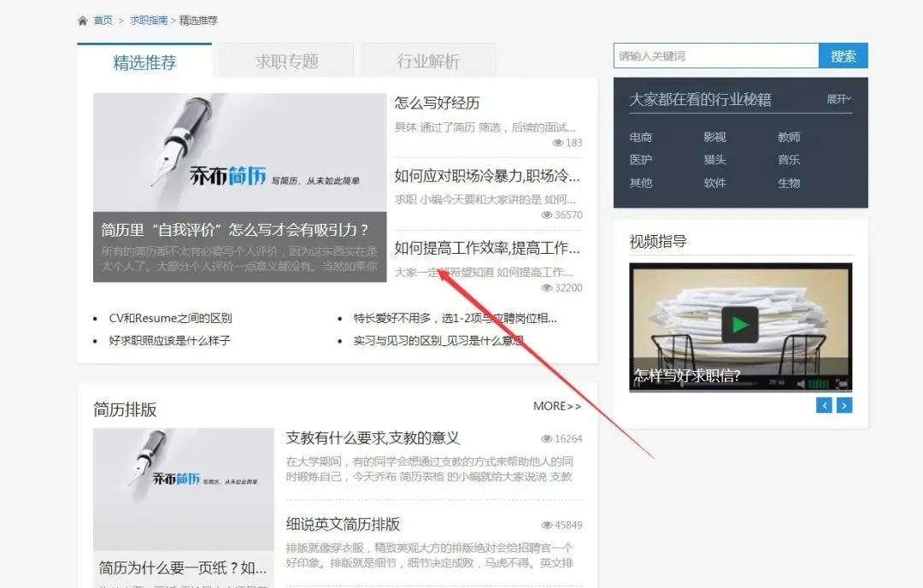This screenshot has height=588, width=923.
Task: Select the 电商 industry category
Action: (641, 137)
